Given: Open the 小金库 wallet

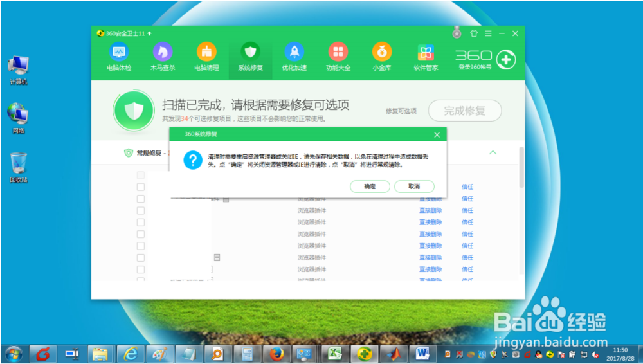Looking at the screenshot, I should [382, 57].
